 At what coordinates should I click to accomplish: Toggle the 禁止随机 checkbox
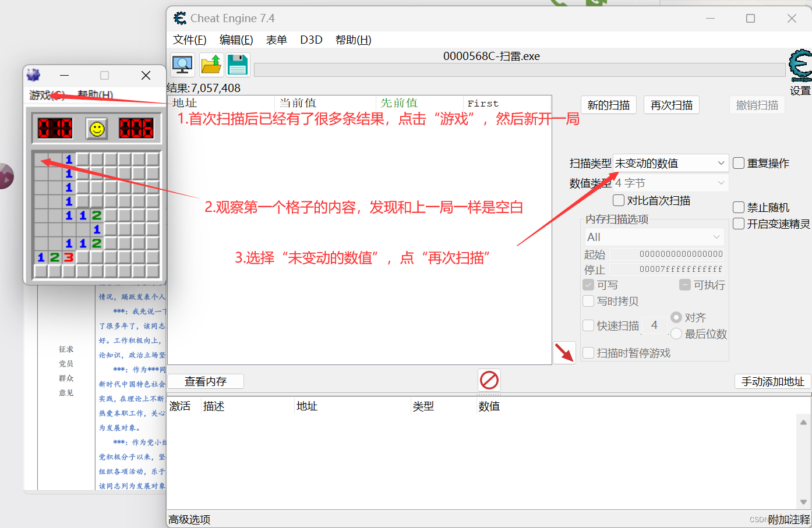pyautogui.click(x=739, y=207)
